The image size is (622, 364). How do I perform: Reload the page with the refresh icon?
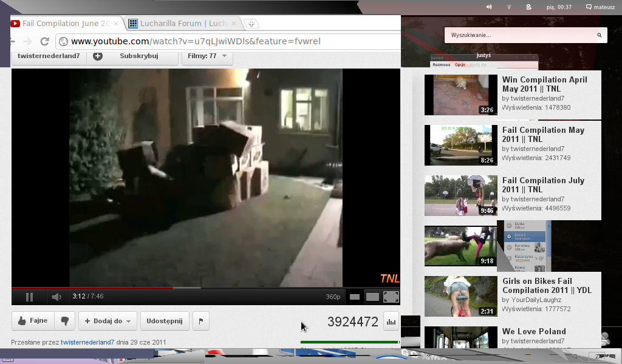(x=45, y=41)
